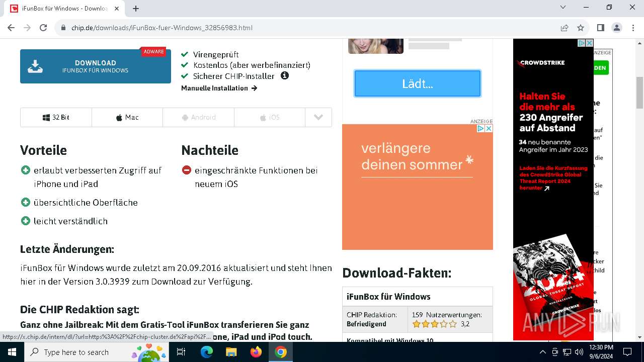Click AdChoices icon on CrowdStrike ad
The height and width of the screenshot is (362, 644).
pos(582,43)
